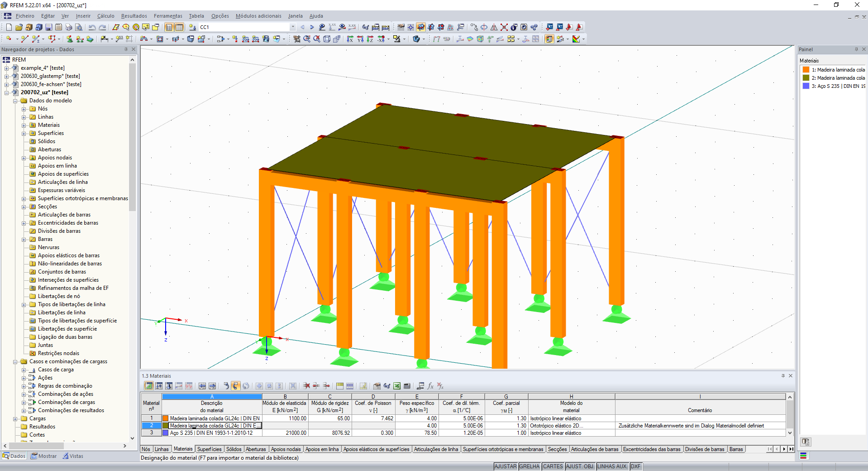Open the Ficheiro menu
The image size is (868, 471).
point(25,16)
